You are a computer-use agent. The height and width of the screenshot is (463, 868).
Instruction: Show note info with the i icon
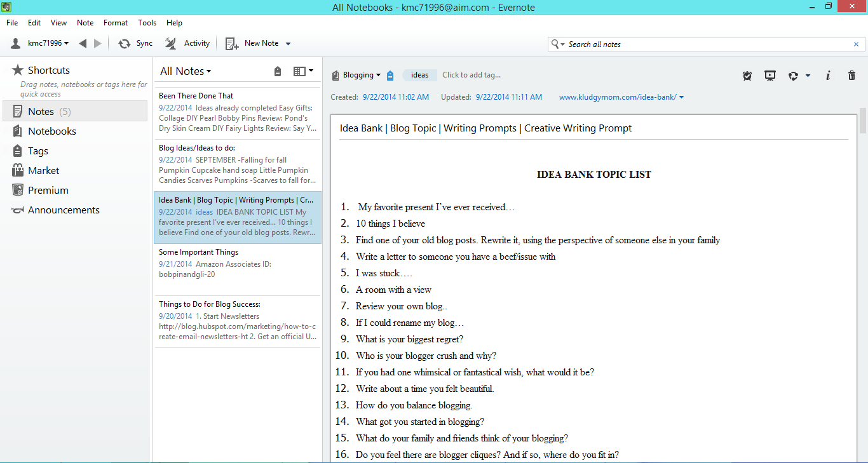coord(828,76)
